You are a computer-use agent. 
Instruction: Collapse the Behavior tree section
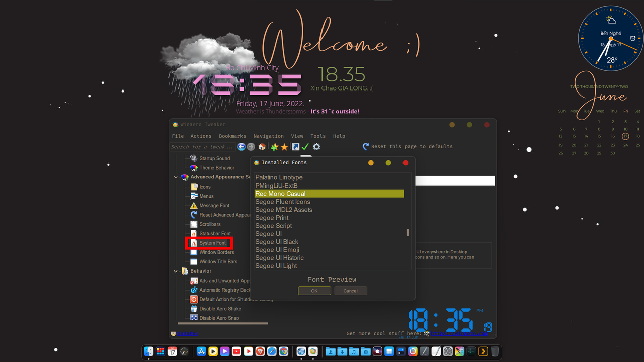[x=175, y=270]
